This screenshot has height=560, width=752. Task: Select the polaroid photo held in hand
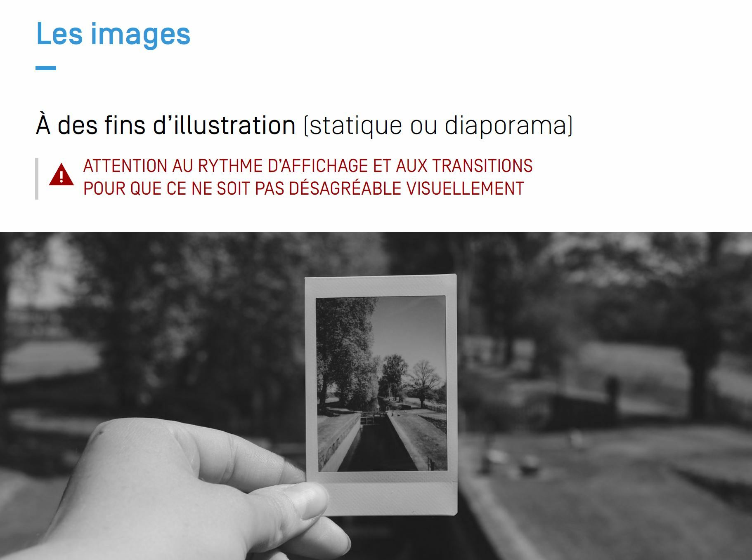pos(381,395)
